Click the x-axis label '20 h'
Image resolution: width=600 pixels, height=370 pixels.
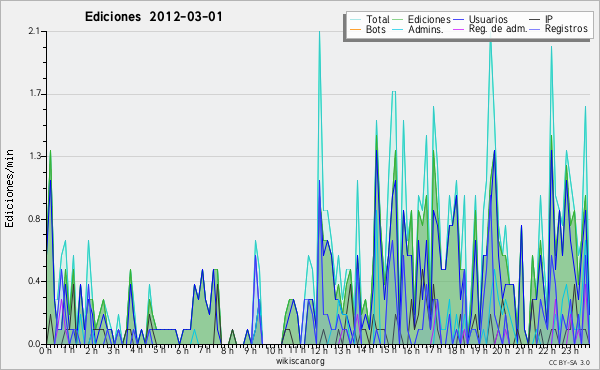(501, 350)
